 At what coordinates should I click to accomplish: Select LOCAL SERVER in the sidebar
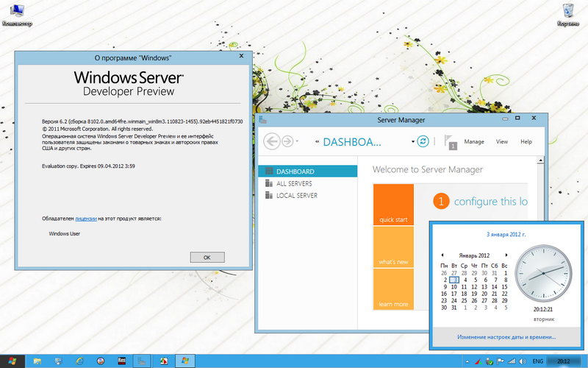pyautogui.click(x=307, y=195)
